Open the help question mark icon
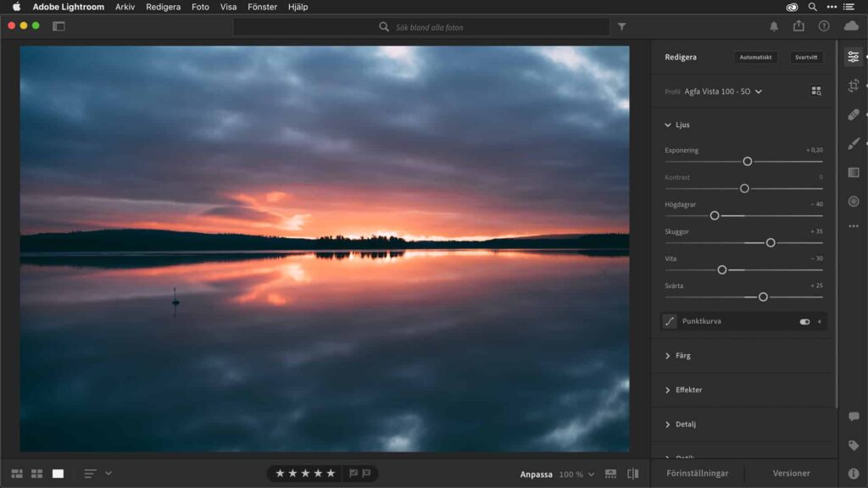868x488 pixels. [x=824, y=26]
